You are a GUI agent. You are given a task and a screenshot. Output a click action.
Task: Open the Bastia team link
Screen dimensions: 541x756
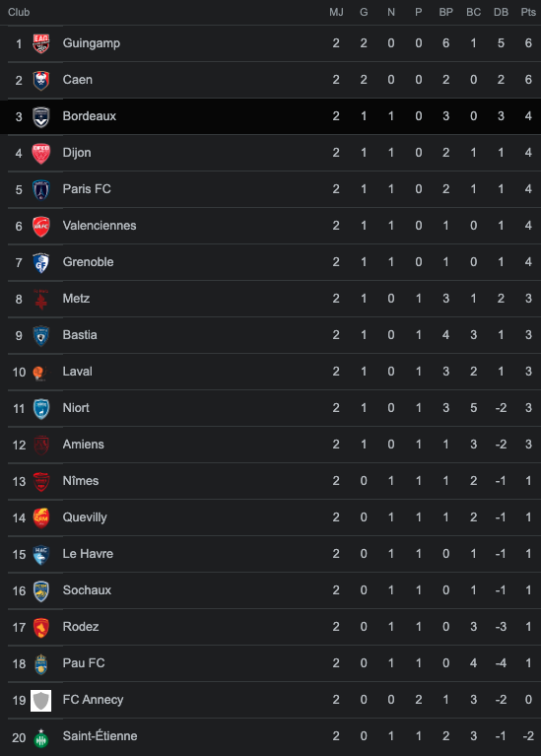pos(80,335)
